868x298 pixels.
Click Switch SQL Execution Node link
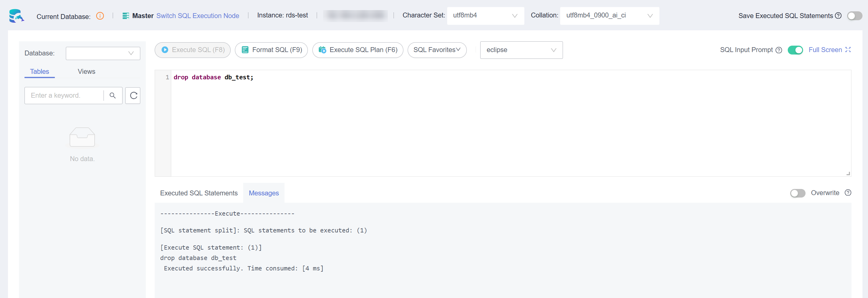tap(198, 16)
